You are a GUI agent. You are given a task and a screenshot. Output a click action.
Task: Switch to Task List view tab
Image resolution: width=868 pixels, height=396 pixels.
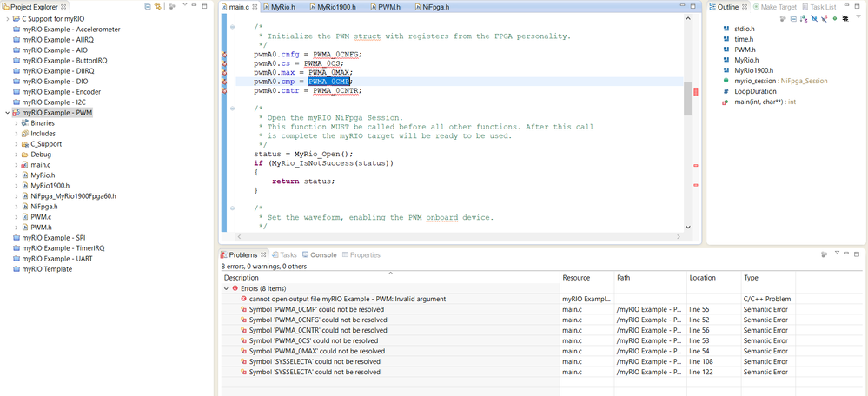click(x=818, y=7)
